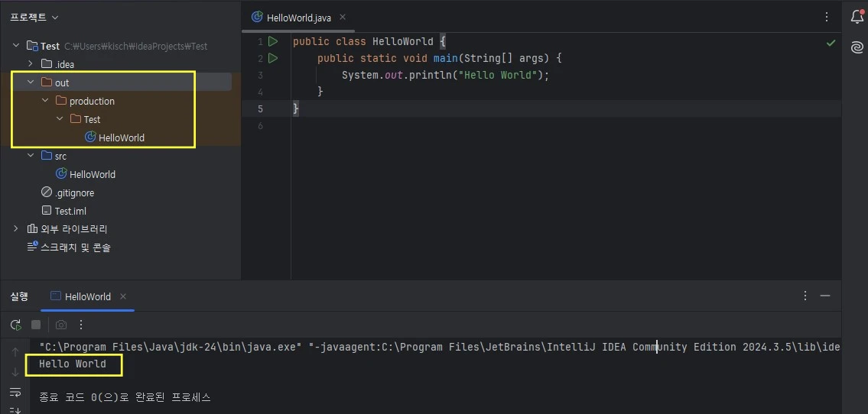This screenshot has height=414, width=868.
Task: Expand the .idea folder
Action: 31,64
